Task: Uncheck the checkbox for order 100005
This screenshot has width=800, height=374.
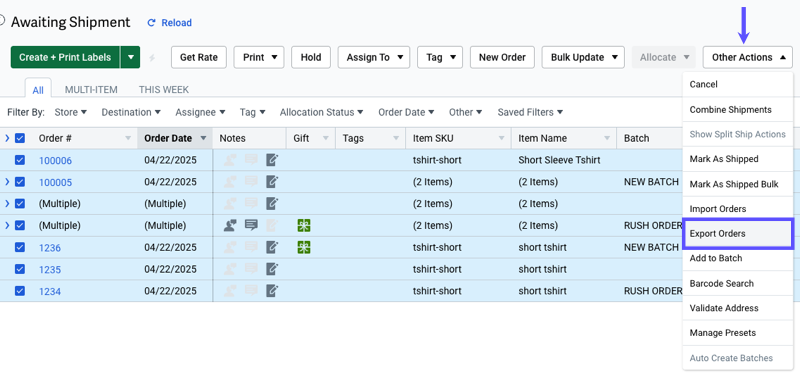Action: coord(20,182)
